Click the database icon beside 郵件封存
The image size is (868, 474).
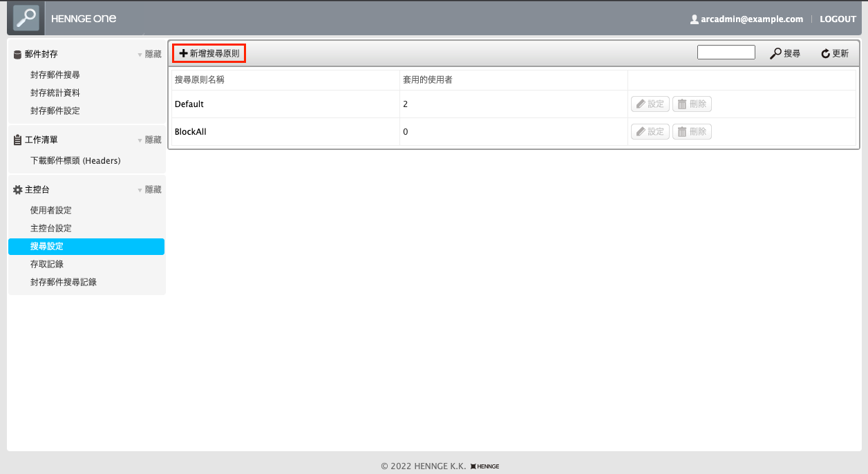18,54
